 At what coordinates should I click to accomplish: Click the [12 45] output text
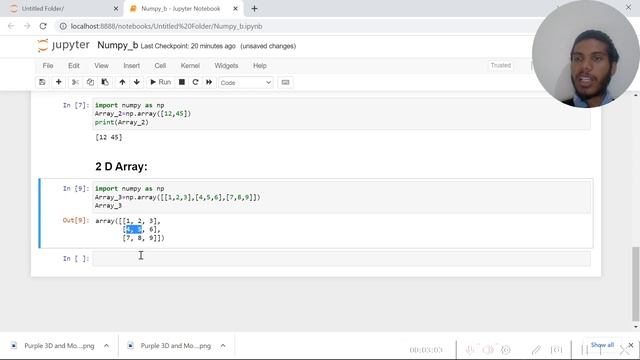pos(109,137)
